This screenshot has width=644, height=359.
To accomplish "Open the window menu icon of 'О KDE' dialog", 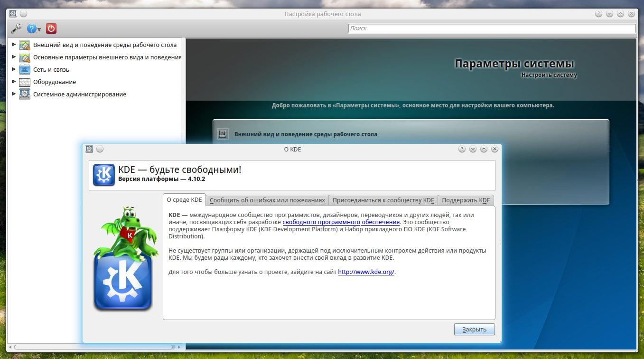I will click(89, 149).
